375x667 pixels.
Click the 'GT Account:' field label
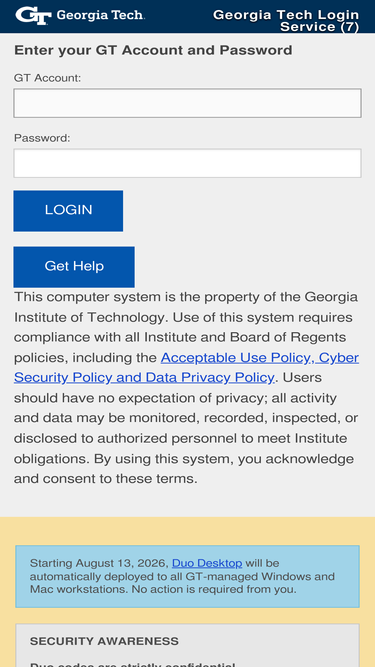click(x=47, y=78)
